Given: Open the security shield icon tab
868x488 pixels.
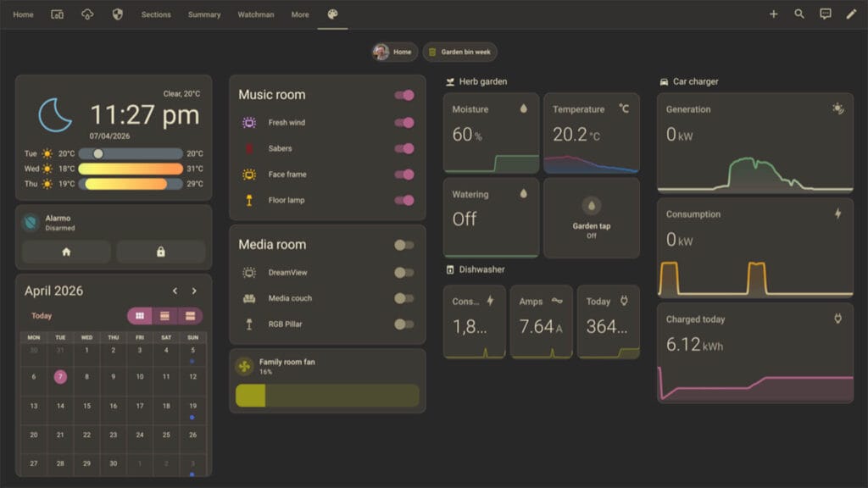Looking at the screenshot, I should click(x=117, y=14).
